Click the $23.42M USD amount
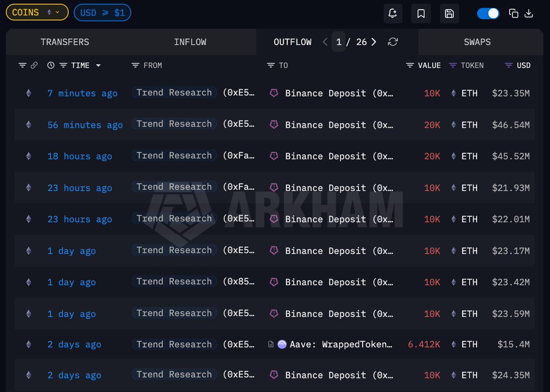This screenshot has height=392, width=550. [511, 282]
